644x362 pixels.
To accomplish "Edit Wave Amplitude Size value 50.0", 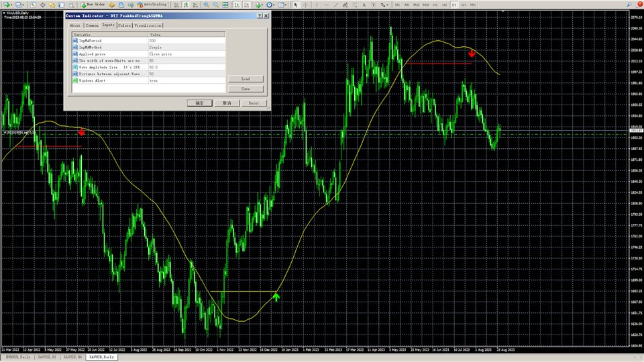I will coord(186,67).
